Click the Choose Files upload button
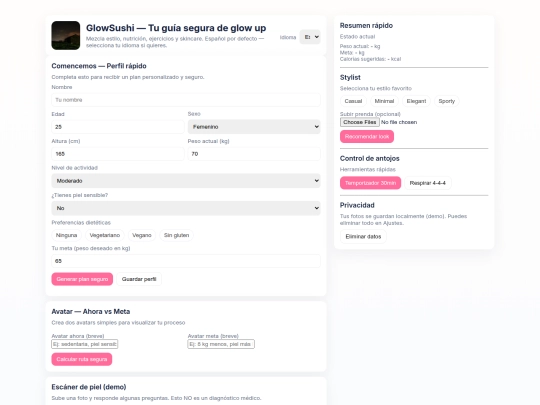540x405 pixels. click(360, 122)
